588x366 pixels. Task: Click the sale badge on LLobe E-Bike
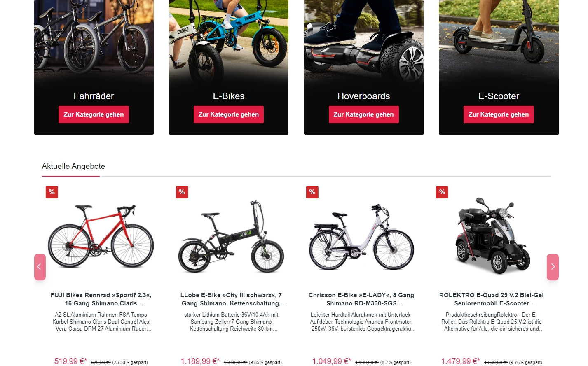(x=182, y=192)
